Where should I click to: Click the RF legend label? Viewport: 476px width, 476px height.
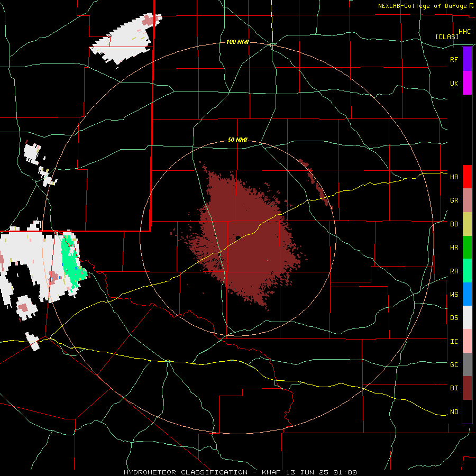[454, 59]
